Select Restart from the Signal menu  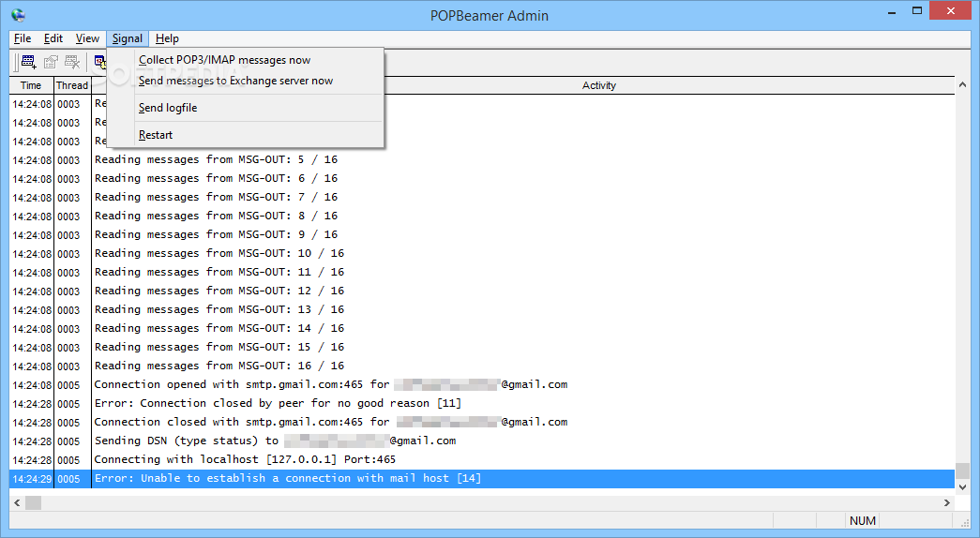coord(246,135)
